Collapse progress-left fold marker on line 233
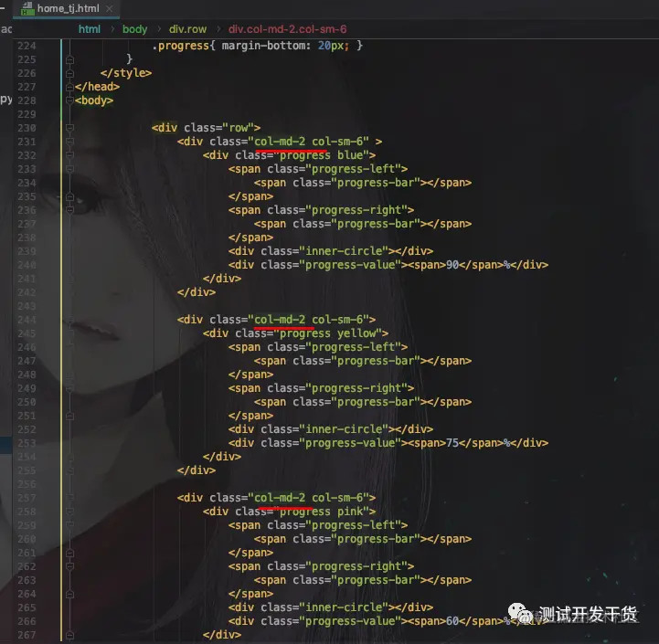 (69, 169)
